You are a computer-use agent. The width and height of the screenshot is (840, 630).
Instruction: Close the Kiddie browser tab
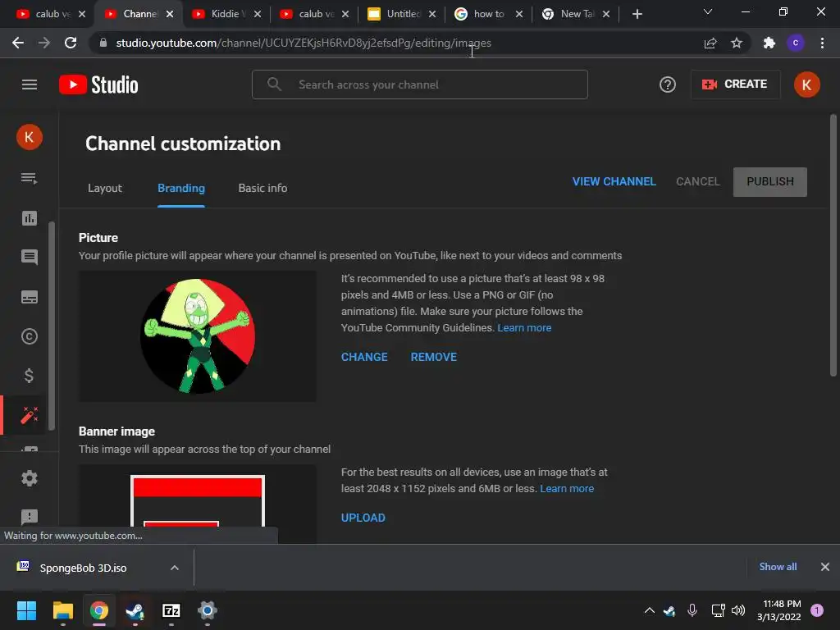[x=258, y=14]
